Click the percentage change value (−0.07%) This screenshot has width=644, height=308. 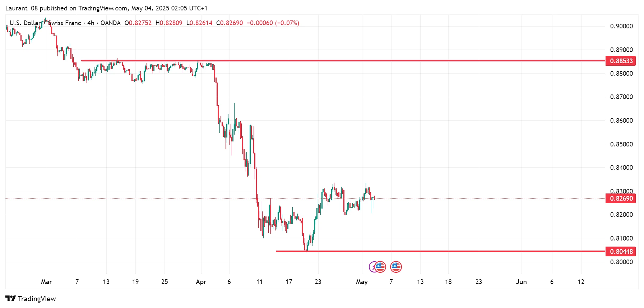[x=287, y=23]
